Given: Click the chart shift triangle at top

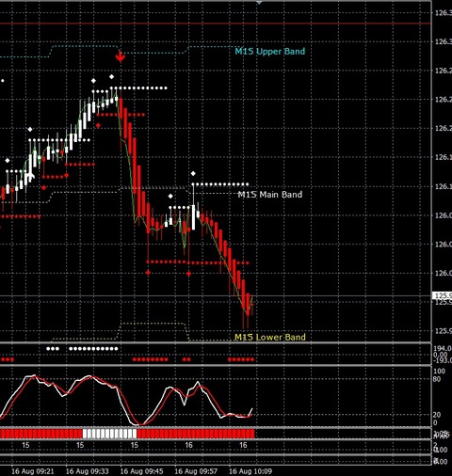Looking at the screenshot, I should (x=259, y=3).
